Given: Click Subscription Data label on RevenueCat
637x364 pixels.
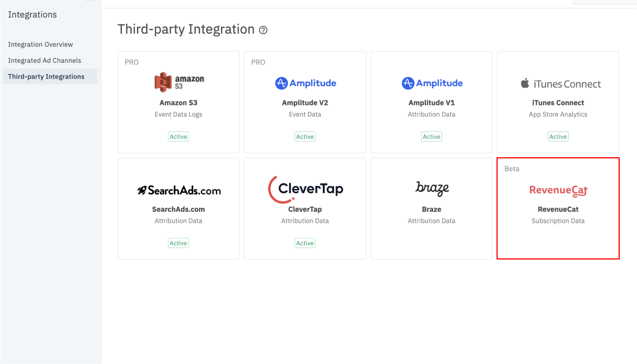Looking at the screenshot, I should point(558,221).
